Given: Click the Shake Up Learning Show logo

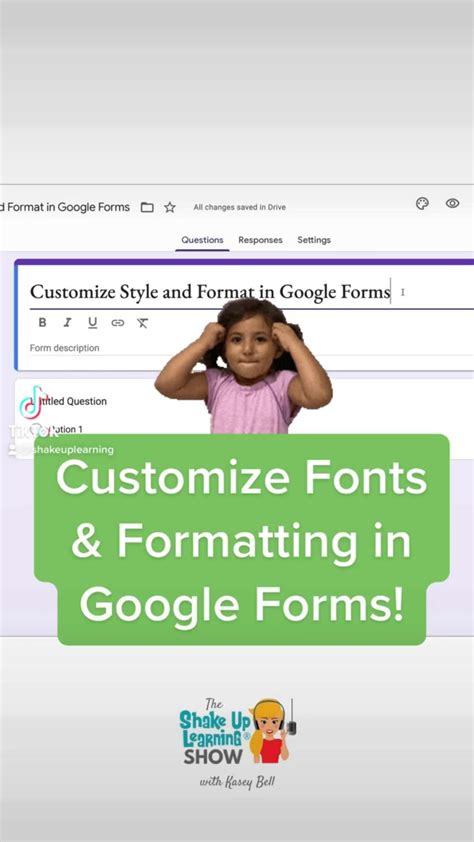Looking at the screenshot, I should pyautogui.click(x=238, y=743).
